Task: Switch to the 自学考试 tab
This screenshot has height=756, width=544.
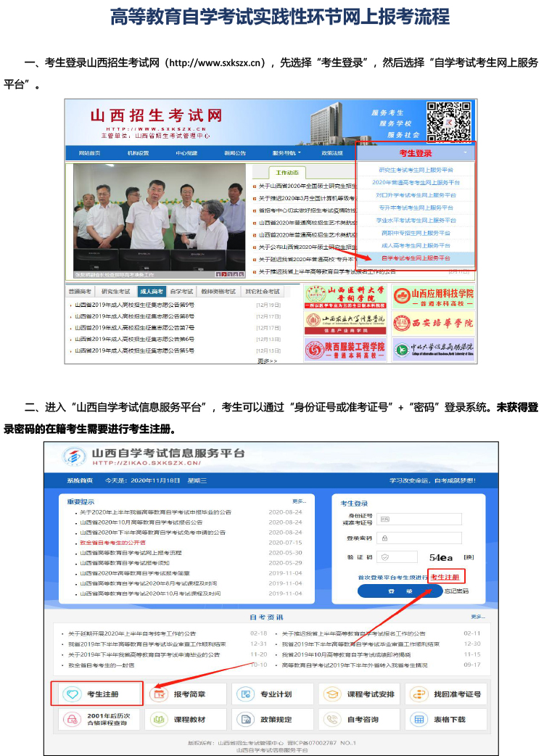Action: click(x=181, y=292)
